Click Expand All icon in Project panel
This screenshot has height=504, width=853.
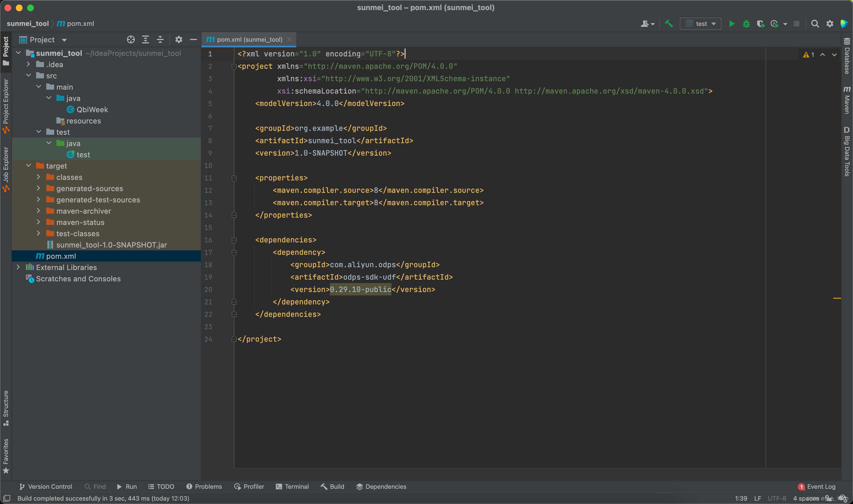coord(146,40)
